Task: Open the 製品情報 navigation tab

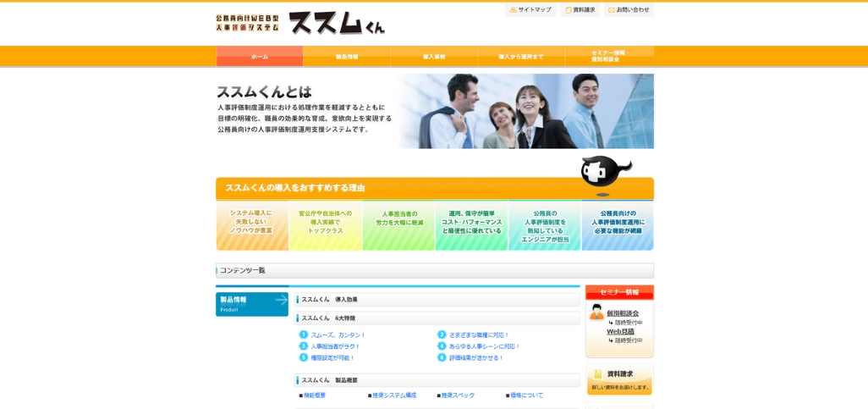Action: click(347, 57)
